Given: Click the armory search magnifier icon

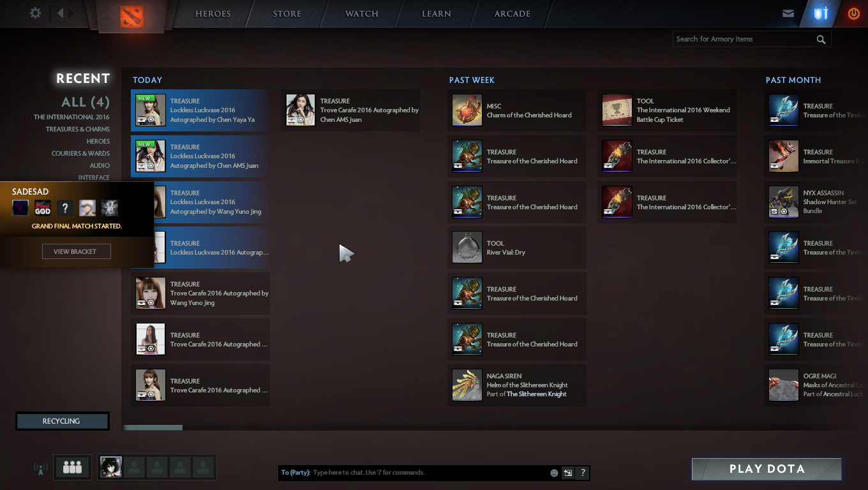Looking at the screenshot, I should coord(821,40).
